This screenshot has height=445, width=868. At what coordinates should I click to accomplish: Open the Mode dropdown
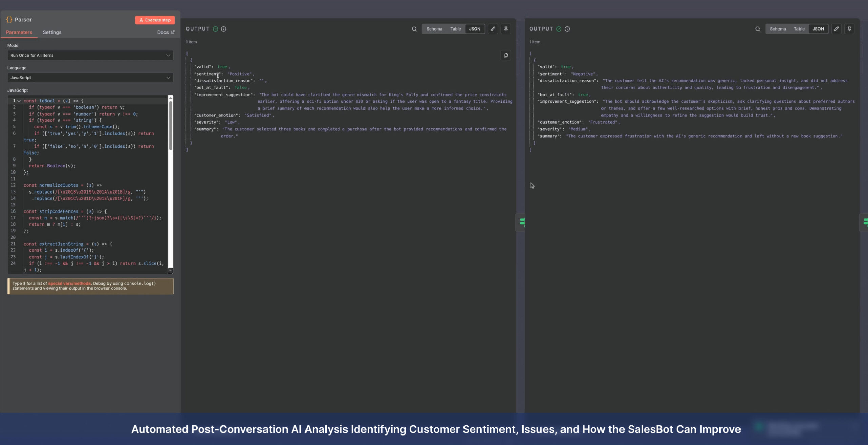90,55
